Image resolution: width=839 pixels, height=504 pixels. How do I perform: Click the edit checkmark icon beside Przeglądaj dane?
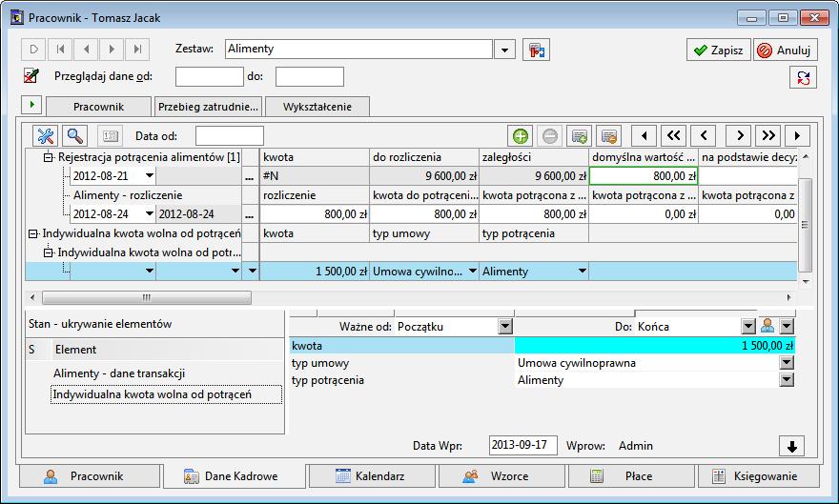(x=31, y=76)
